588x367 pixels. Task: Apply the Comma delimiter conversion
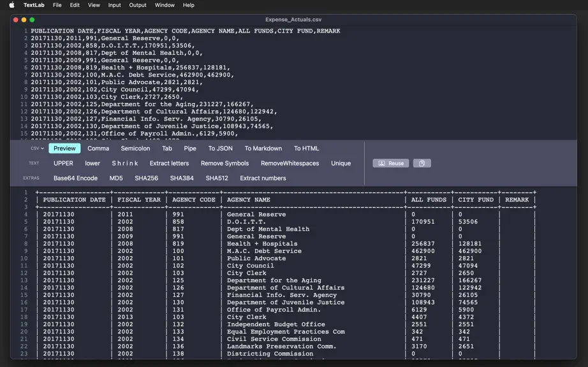[98, 148]
